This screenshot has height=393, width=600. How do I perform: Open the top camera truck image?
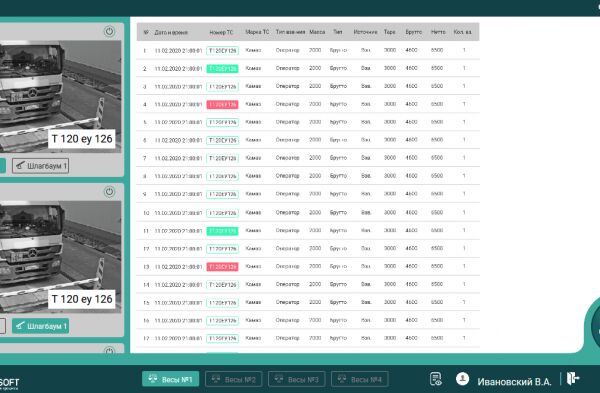coord(60,96)
